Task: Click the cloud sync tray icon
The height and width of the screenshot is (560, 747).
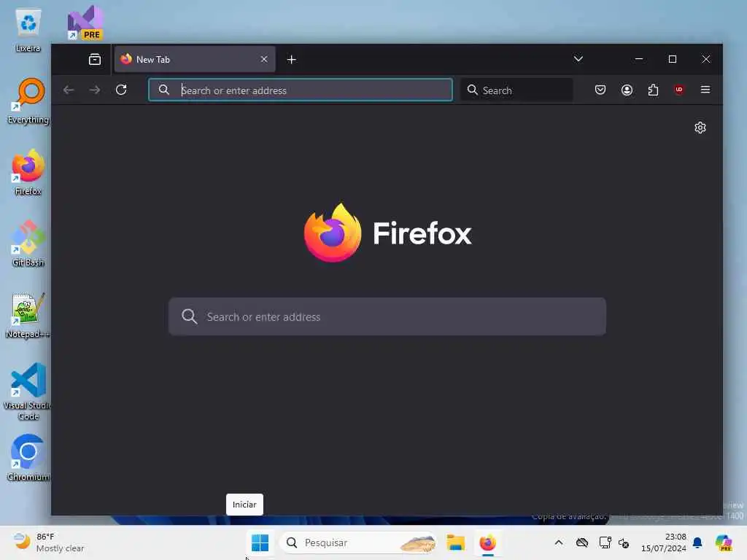Action: click(581, 542)
